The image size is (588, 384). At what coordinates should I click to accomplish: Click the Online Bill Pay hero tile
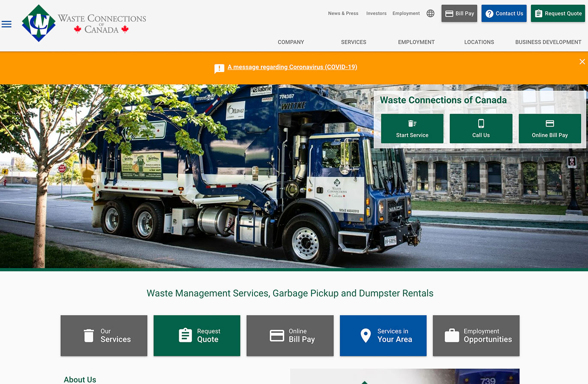tap(550, 129)
